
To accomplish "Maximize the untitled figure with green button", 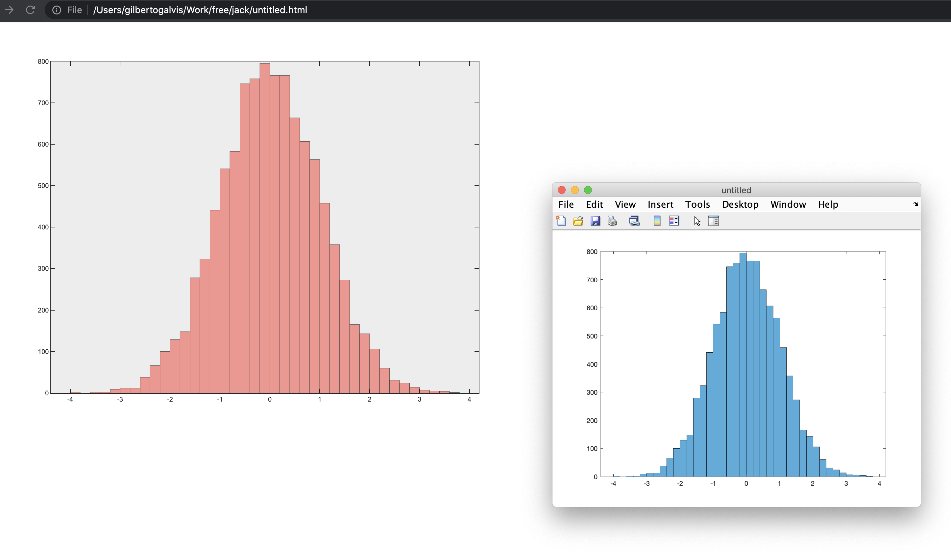I will [x=588, y=190].
